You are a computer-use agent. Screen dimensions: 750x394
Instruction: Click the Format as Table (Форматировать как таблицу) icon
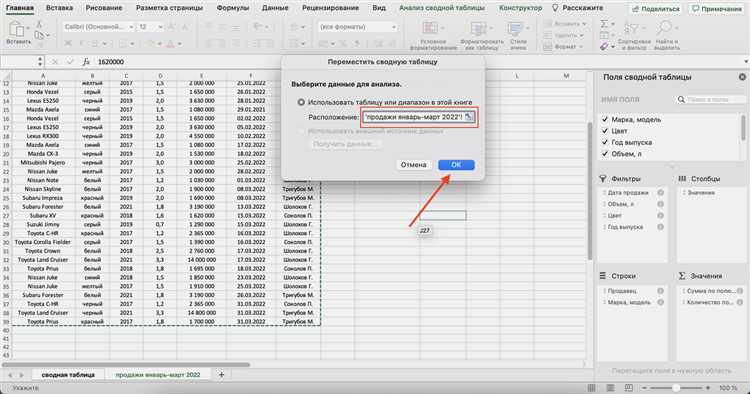tap(480, 29)
